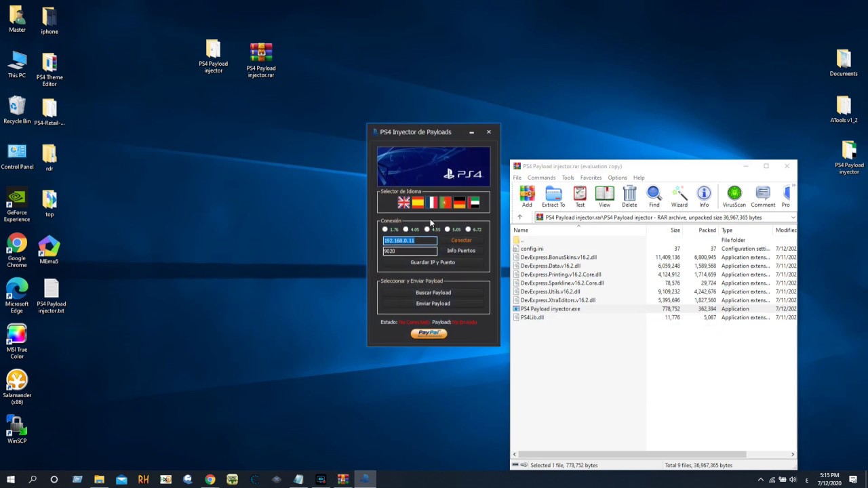The width and height of the screenshot is (868, 488).
Task: Sort WinRAR list by Type column
Action: tap(745, 230)
